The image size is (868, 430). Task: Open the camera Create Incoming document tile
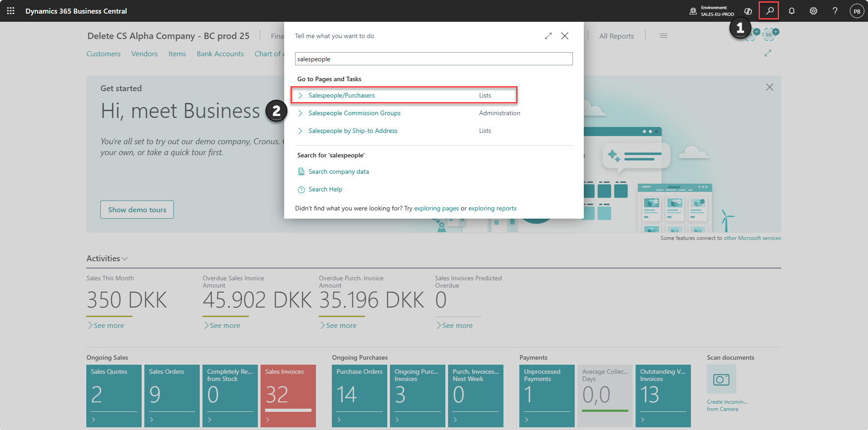(721, 379)
